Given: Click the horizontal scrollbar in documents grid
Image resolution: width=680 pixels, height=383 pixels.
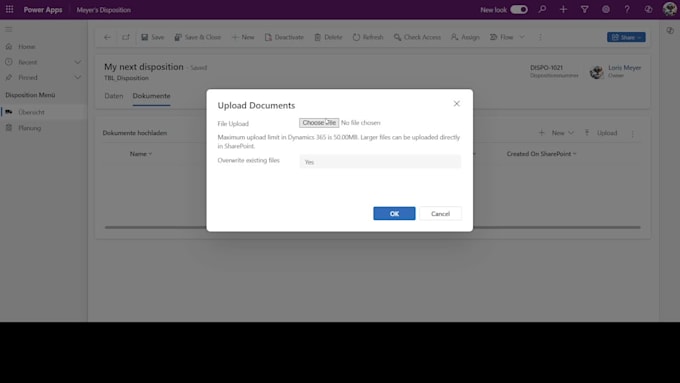Looking at the screenshot, I should (373, 227).
